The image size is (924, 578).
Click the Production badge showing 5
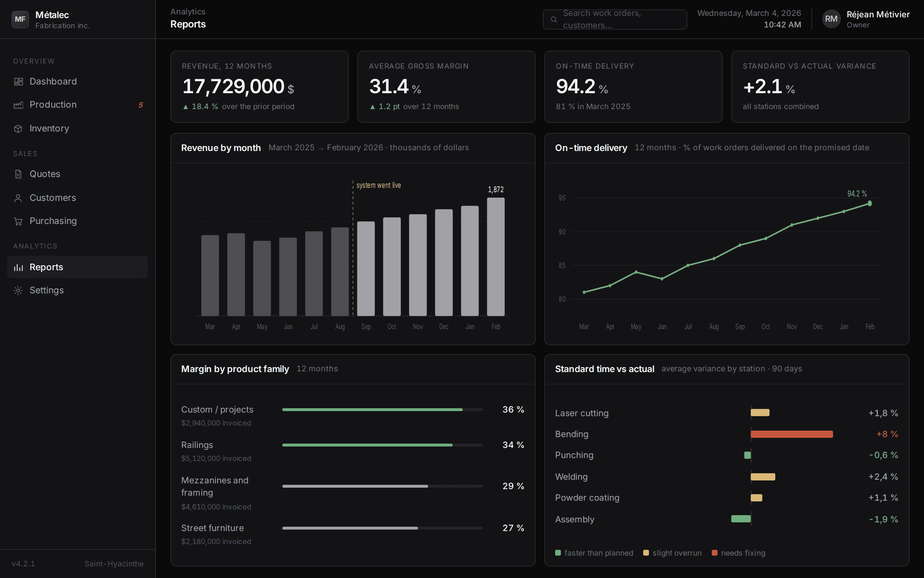[x=140, y=105]
